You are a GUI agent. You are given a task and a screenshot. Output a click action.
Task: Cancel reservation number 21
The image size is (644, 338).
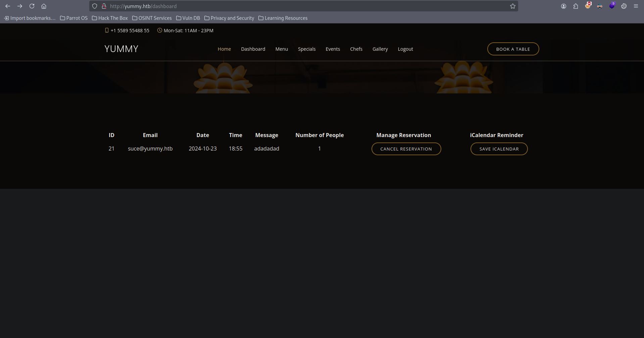point(406,149)
